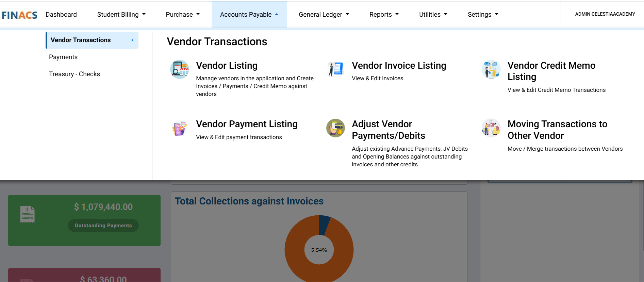Select Vendor Transactions in the sidebar

92,40
